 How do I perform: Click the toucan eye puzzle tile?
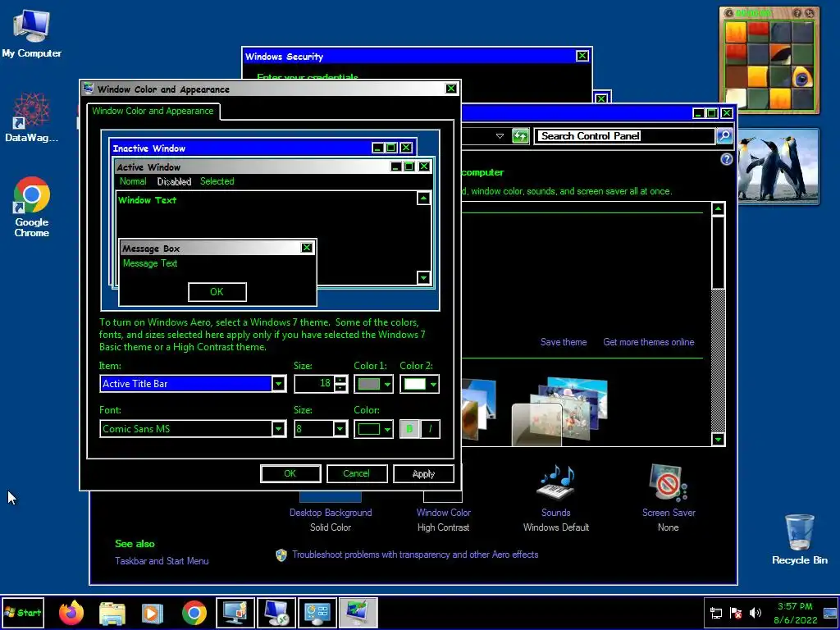802,75
